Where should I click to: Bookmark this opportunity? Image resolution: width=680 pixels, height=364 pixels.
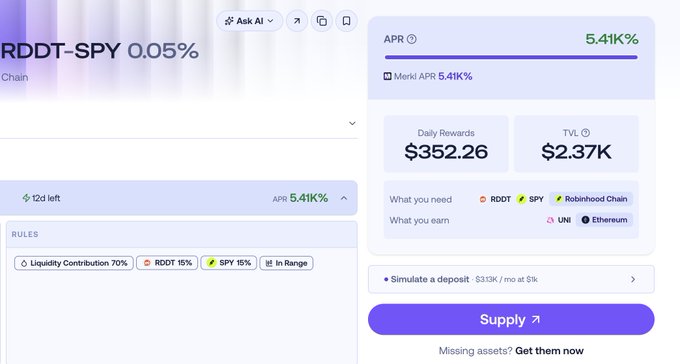pos(347,21)
